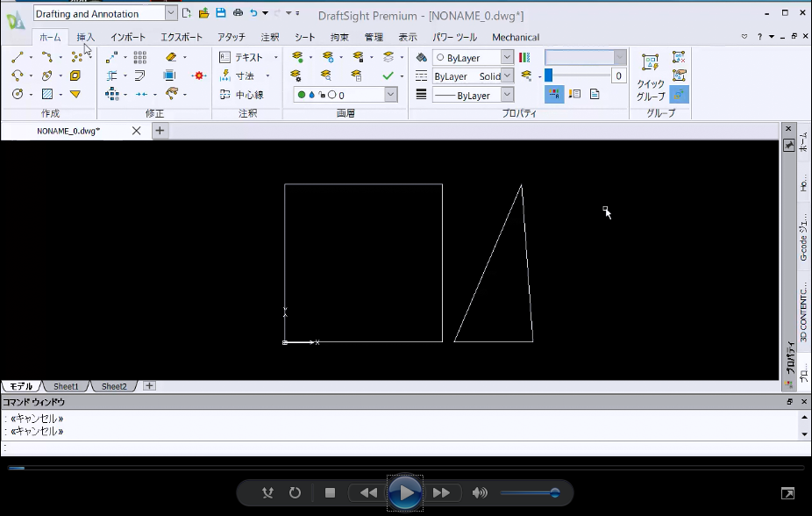Click the Print icon in quick access toolbar

tap(238, 13)
